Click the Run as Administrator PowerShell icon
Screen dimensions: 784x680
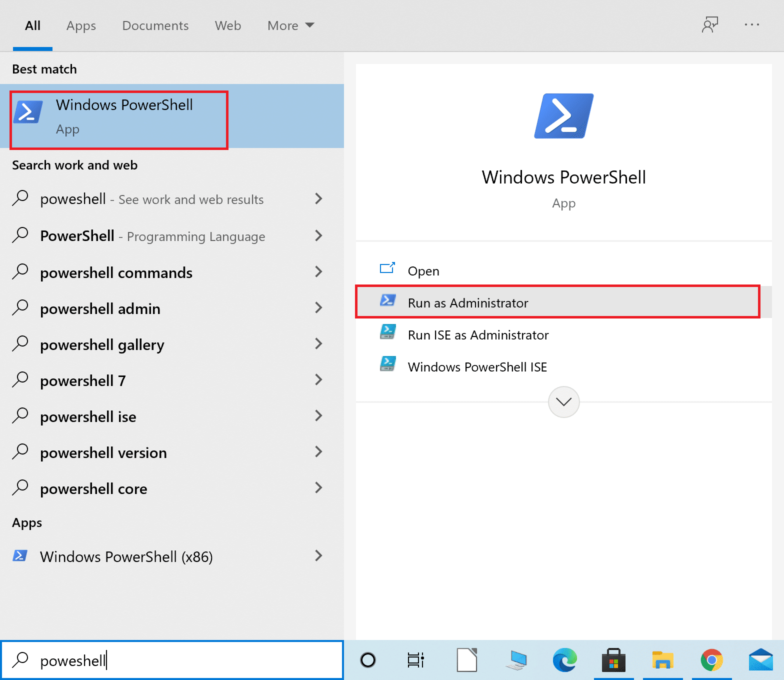tap(388, 300)
